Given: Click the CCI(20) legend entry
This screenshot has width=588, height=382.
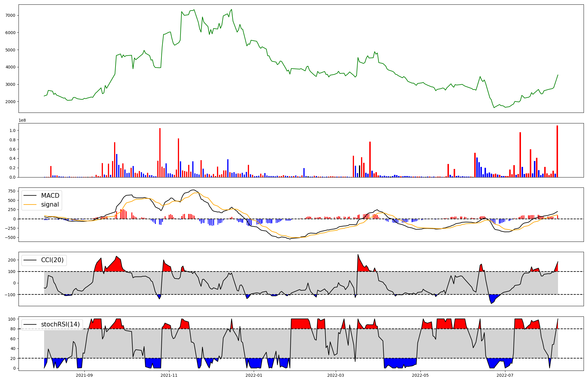Looking at the screenshot, I should click(x=52, y=260).
